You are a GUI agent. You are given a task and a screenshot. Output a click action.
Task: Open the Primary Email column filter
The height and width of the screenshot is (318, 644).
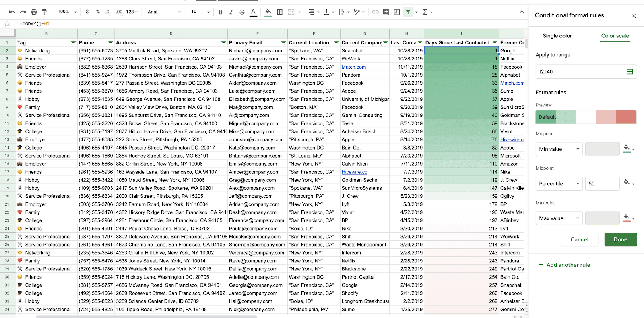point(283,43)
